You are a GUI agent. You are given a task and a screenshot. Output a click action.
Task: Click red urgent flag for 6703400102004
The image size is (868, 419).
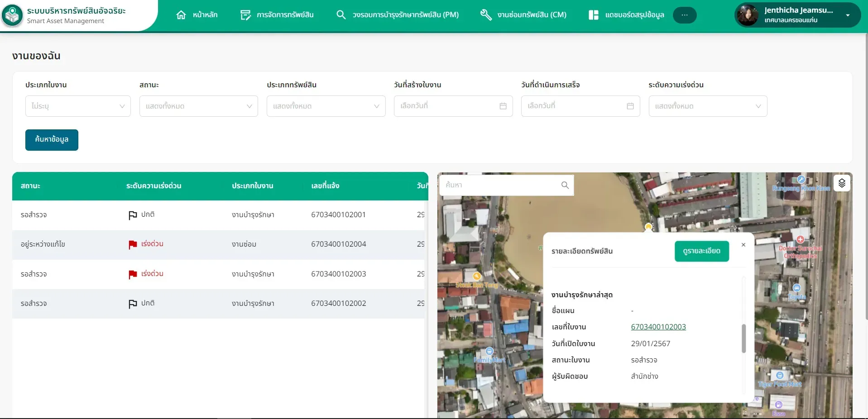[133, 244]
